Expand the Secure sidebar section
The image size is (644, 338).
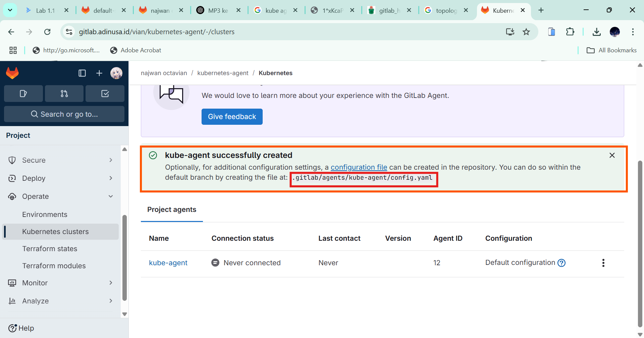point(60,160)
